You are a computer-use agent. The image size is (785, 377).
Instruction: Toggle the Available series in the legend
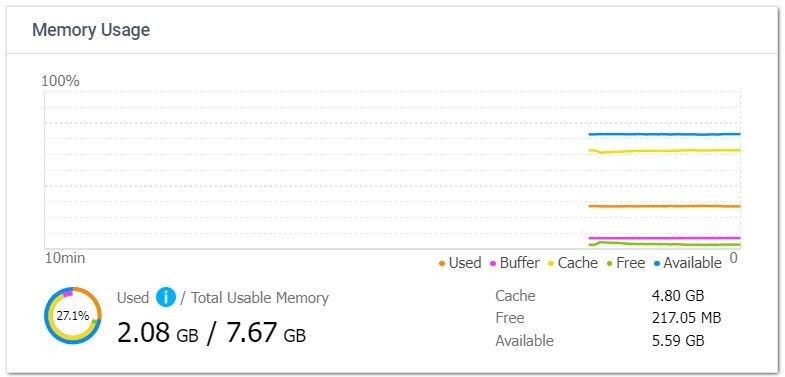(x=688, y=263)
